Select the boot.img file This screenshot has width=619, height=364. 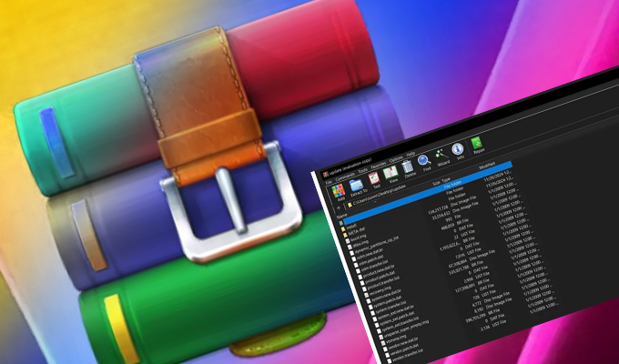click(x=359, y=238)
